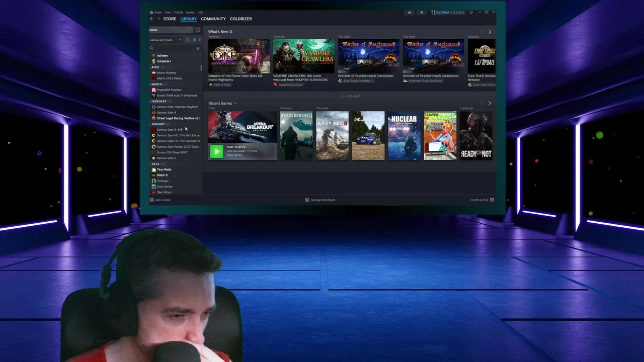
Task: Click the announcements megaphone icon
Action: (x=409, y=12)
